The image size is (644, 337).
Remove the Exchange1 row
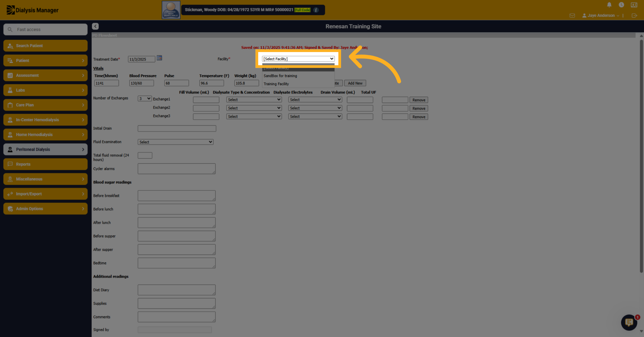pos(419,100)
